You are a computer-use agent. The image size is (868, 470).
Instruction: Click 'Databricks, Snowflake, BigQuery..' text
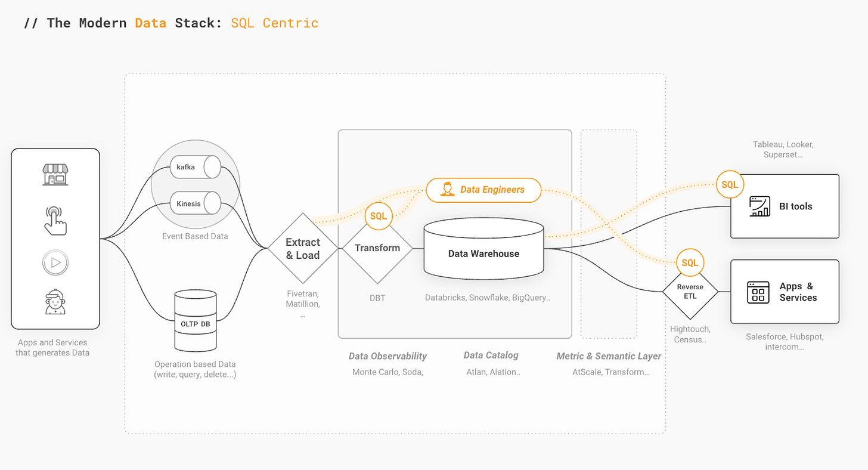pos(488,297)
